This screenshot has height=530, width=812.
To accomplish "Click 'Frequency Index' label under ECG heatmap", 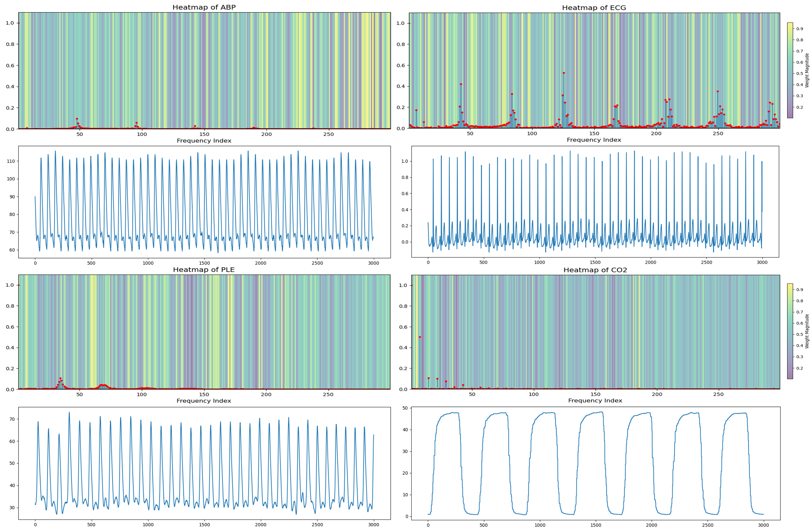I will point(594,140).
